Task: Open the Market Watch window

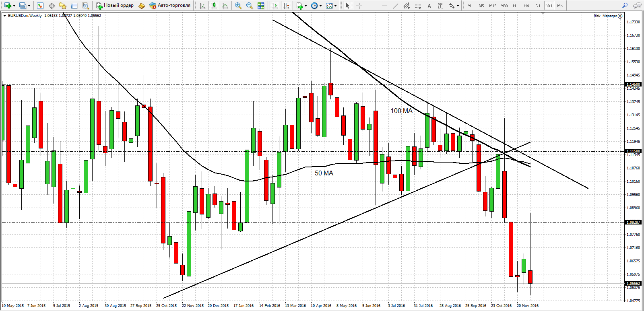Action: pos(40,6)
